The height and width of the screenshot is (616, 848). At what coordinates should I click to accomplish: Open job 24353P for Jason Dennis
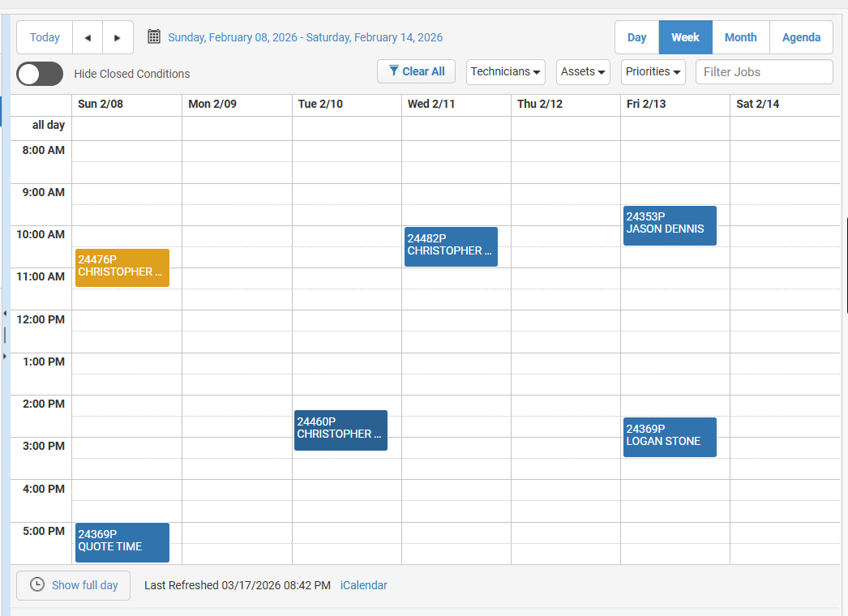(670, 225)
